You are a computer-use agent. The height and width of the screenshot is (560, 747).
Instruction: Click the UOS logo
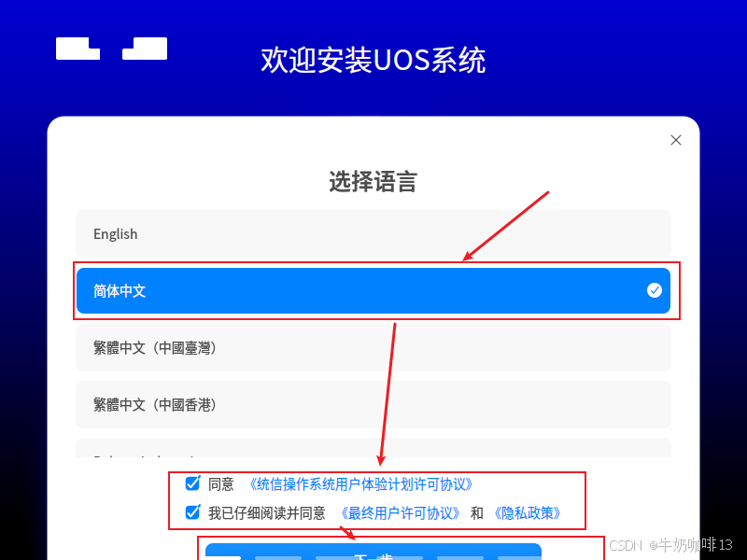coord(111,49)
